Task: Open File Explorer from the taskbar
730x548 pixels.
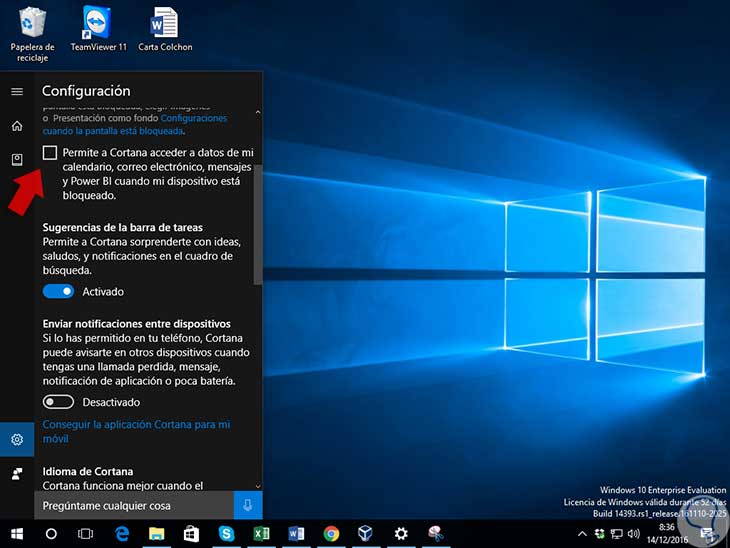Action: (156, 534)
